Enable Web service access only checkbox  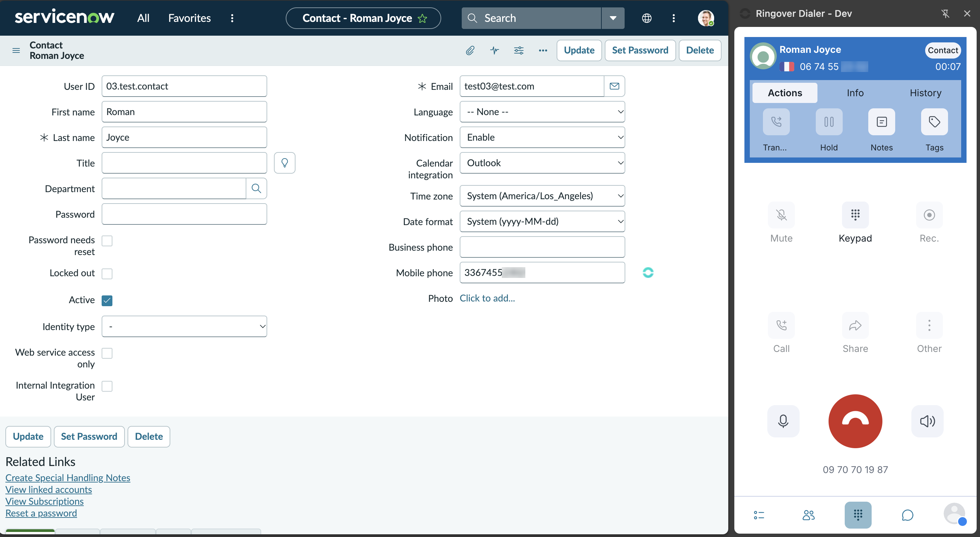pos(107,353)
